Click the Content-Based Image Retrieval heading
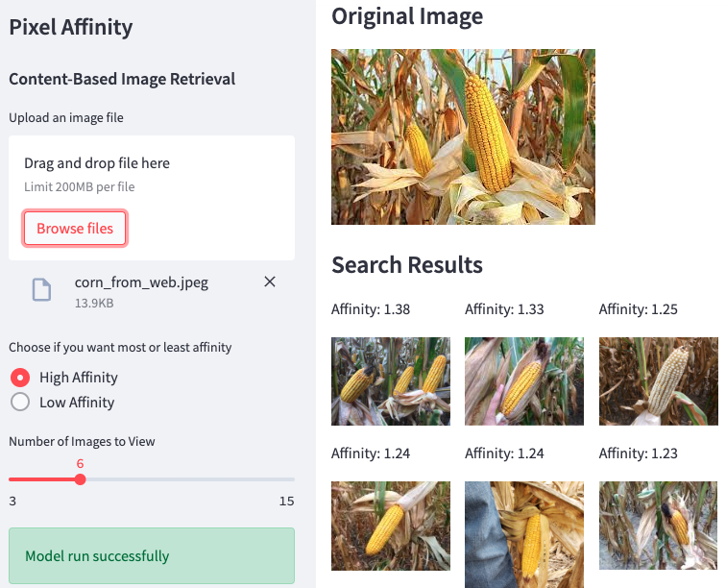Image resolution: width=726 pixels, height=588 pixels. (x=122, y=79)
